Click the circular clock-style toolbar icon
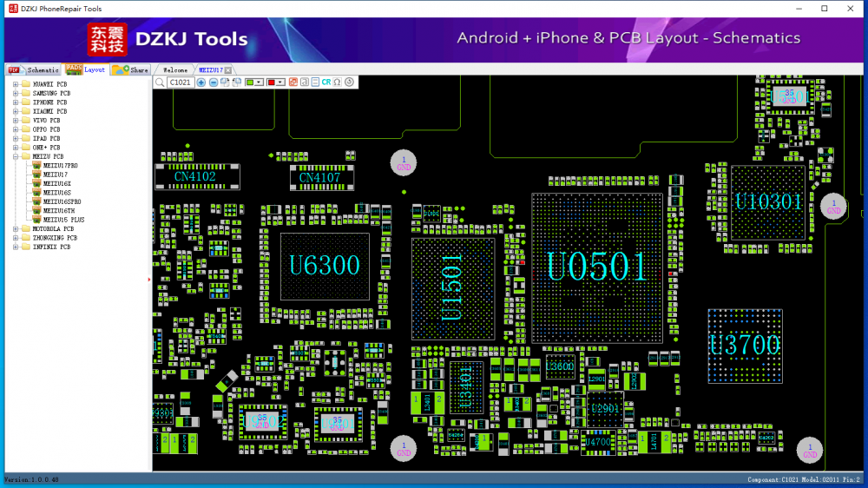 point(349,82)
